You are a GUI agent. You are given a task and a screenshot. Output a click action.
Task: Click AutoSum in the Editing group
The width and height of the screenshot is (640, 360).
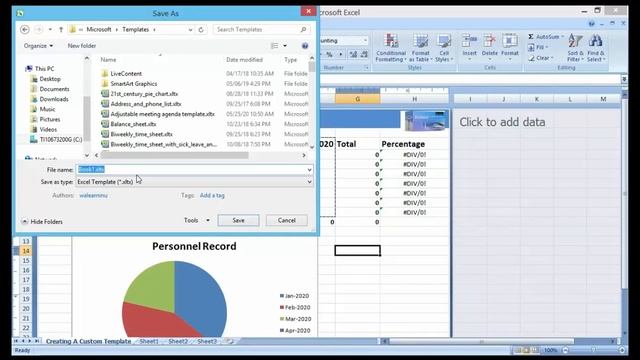[545, 37]
